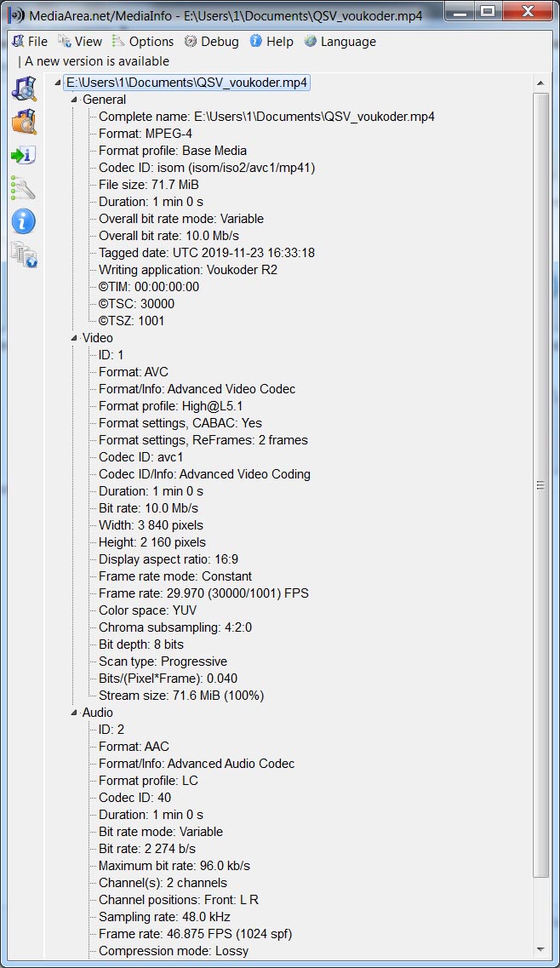This screenshot has width=560, height=968.
Task: Open the Debug menu
Action: tap(212, 42)
